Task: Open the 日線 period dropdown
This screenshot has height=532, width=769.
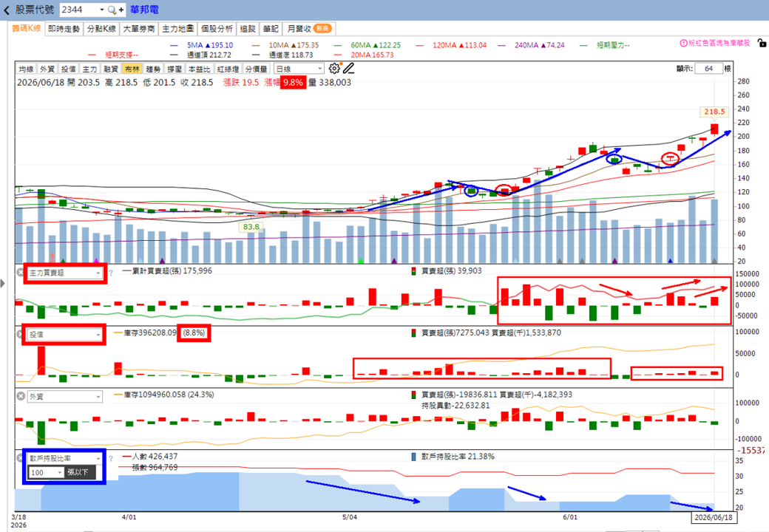Action: [x=299, y=69]
